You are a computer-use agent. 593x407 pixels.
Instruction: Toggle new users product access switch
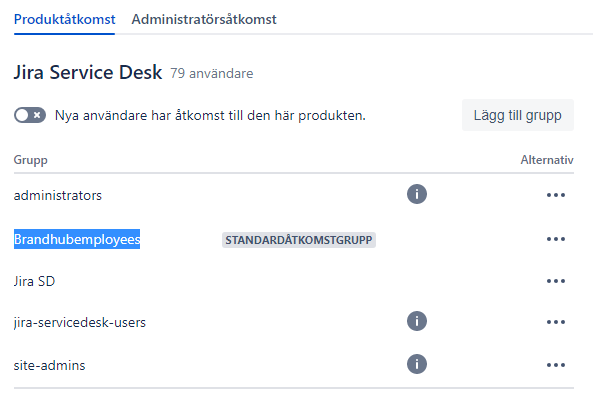coord(30,115)
